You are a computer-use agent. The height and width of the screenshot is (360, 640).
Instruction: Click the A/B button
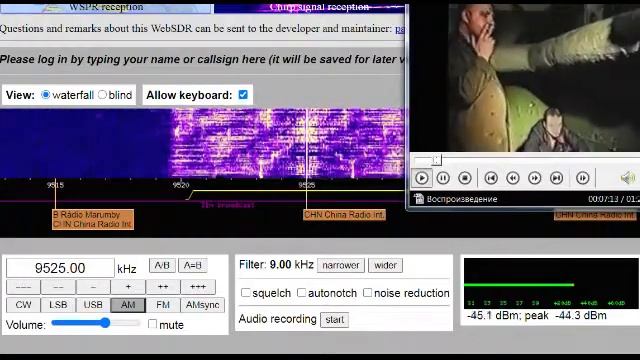point(162,266)
